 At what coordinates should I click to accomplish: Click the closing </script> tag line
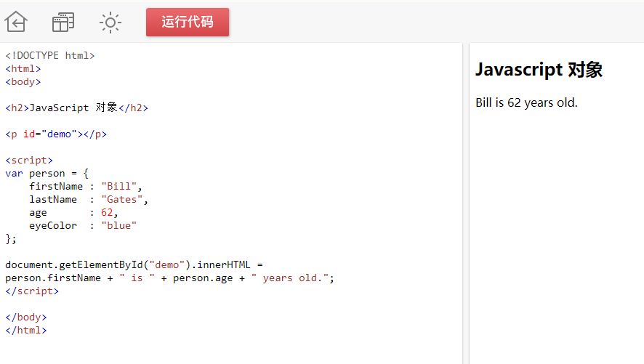coord(32,291)
